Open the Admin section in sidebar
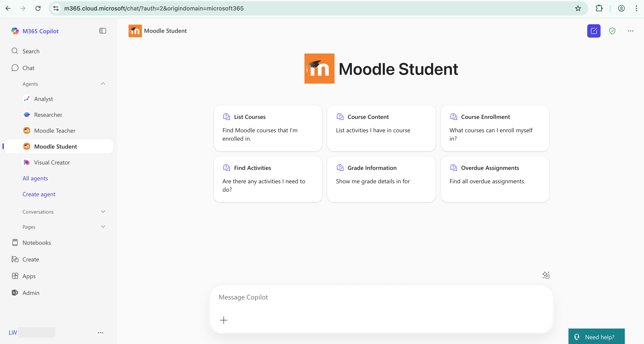The height and width of the screenshot is (344, 644). coord(31,292)
